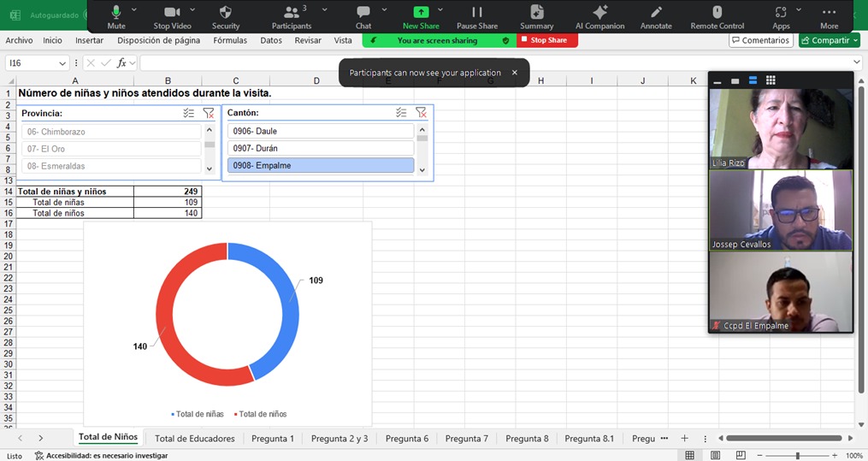
Task: Click the AI Companion sparkle icon
Action: (x=600, y=12)
